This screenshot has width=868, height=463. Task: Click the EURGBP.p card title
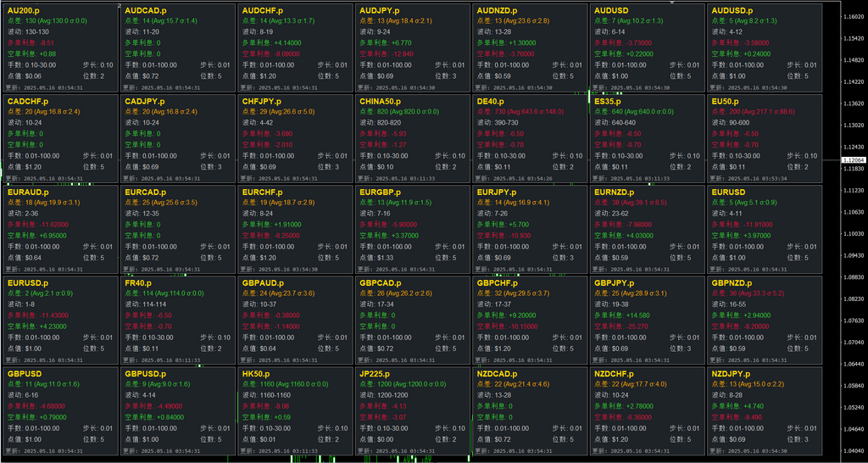(382, 192)
